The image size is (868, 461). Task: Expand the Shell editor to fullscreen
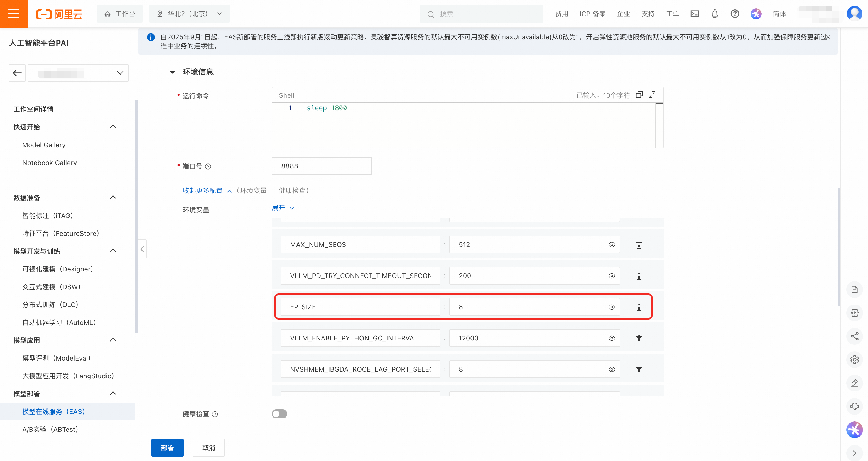(652, 95)
